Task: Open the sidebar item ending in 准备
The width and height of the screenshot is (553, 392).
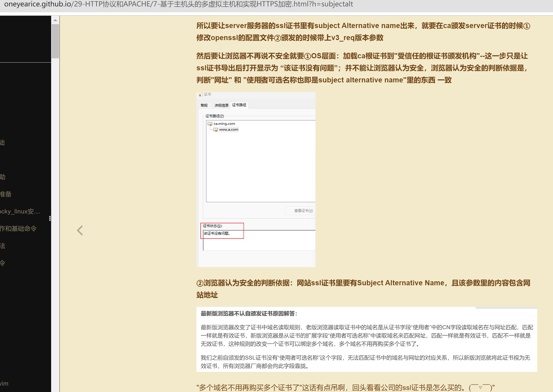Action: click(6, 194)
